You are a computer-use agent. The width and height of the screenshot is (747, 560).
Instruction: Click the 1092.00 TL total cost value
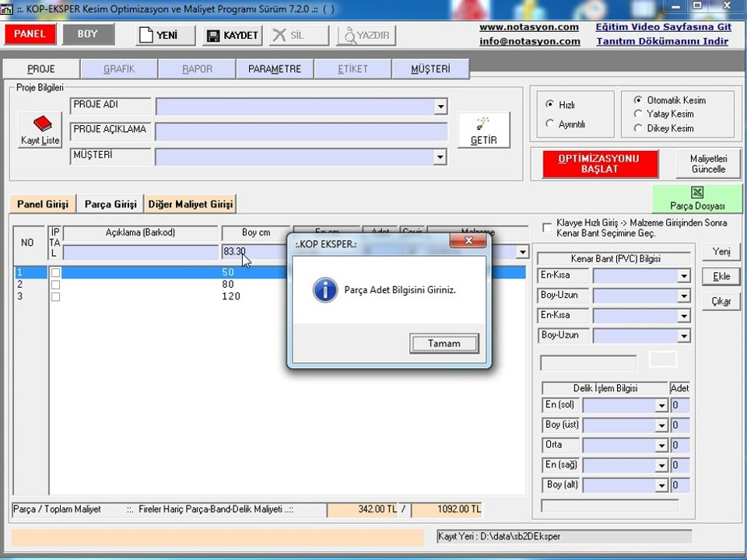point(447,509)
